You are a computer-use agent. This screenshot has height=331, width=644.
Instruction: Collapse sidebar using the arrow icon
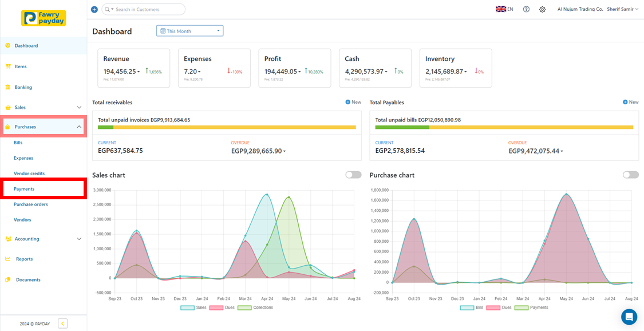pos(62,324)
